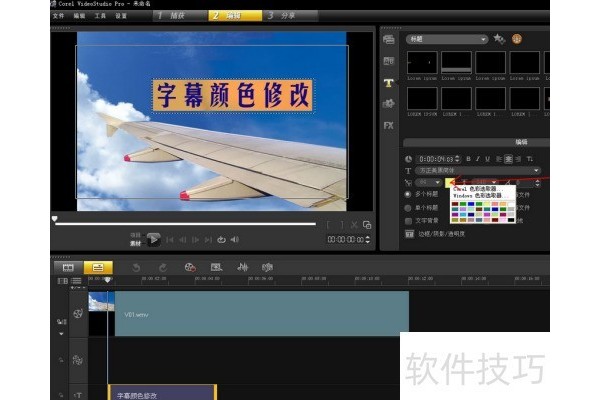Click the undo arrow in timeline toolbar
The height and width of the screenshot is (400, 600).
click(x=136, y=268)
